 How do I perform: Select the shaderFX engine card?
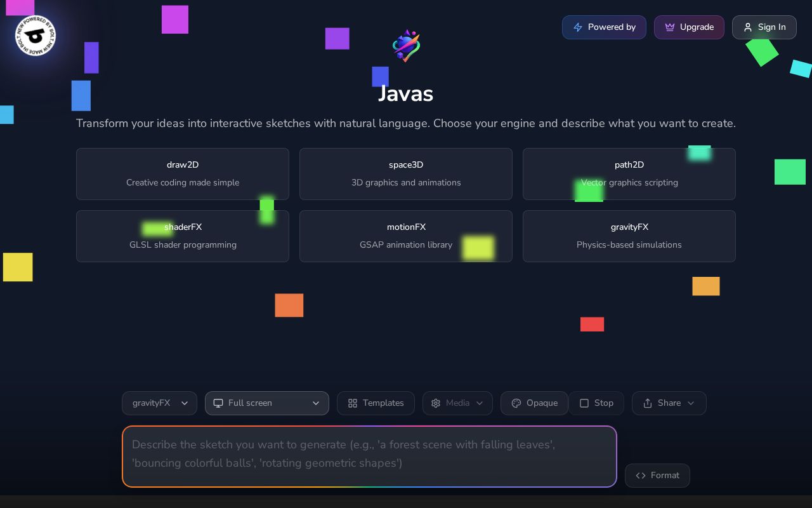[183, 236]
